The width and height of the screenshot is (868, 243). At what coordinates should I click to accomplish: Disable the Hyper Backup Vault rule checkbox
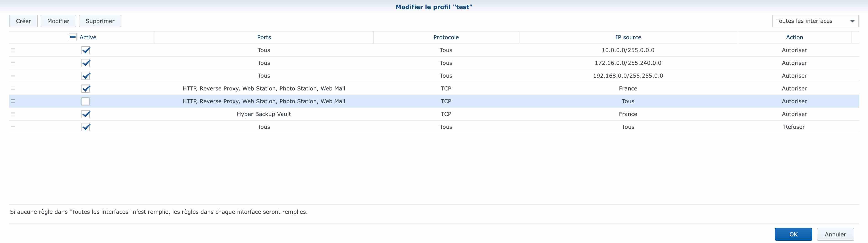point(86,114)
